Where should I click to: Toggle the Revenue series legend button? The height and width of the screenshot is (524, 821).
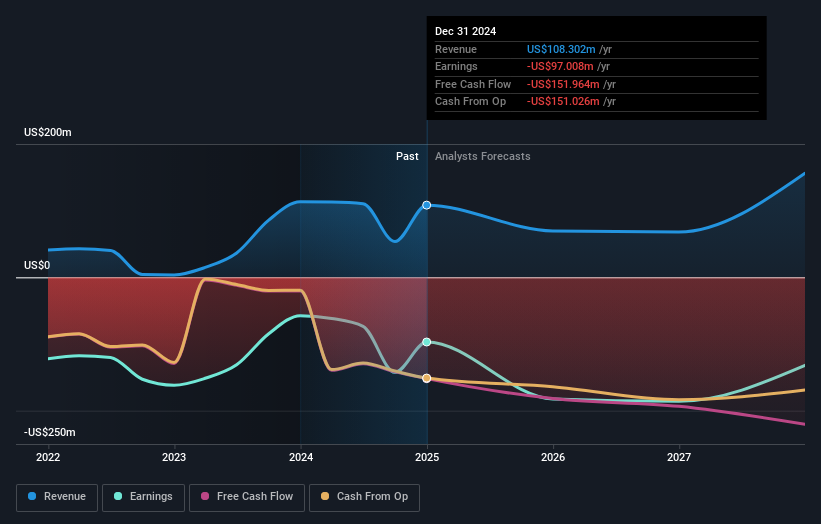57,497
